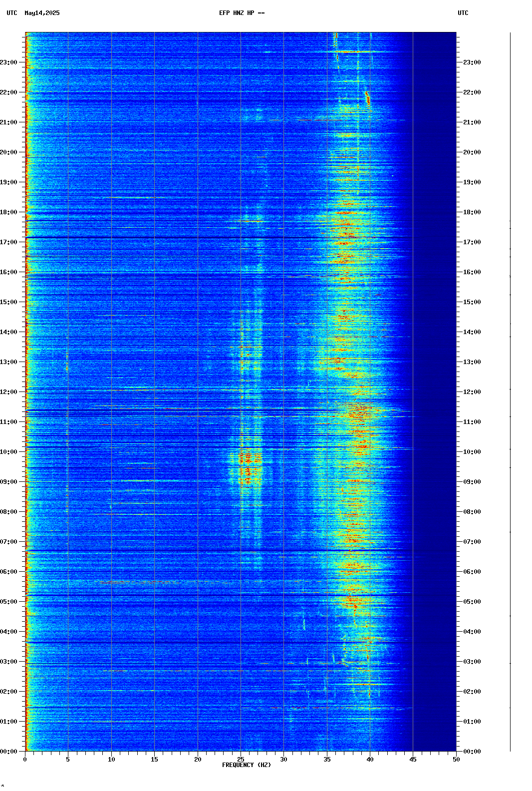Select the '35' frequency tick label
Screen dimensions: 532x791
(x=327, y=760)
